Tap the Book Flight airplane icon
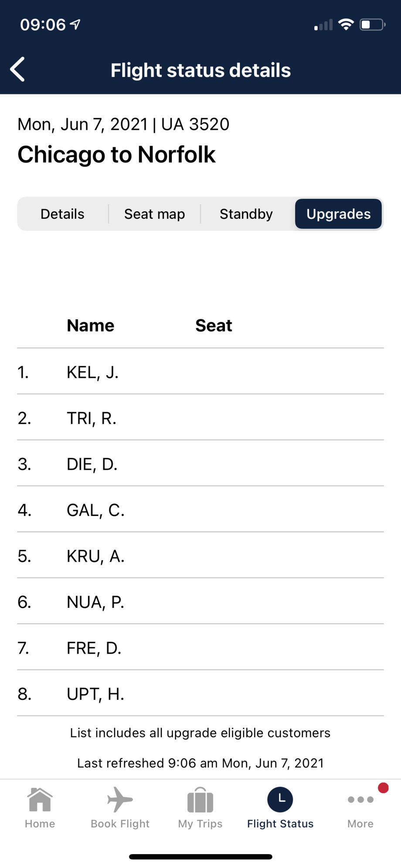This screenshot has width=401, height=868. (120, 800)
